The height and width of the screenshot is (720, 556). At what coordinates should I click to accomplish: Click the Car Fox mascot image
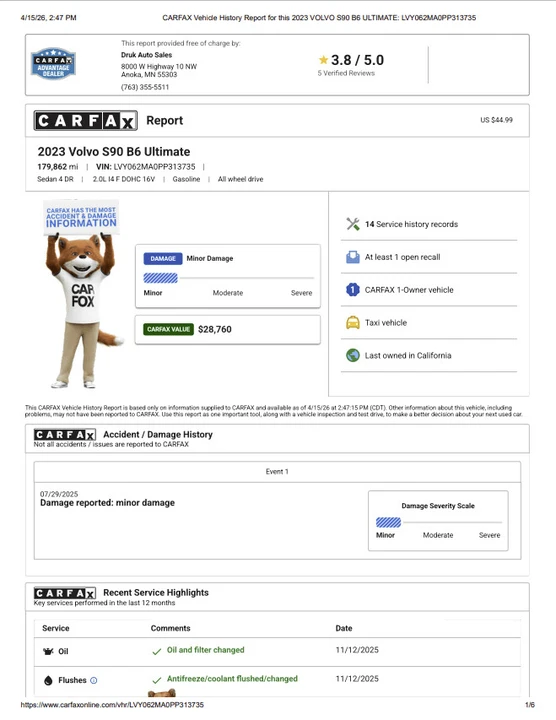tap(82, 294)
